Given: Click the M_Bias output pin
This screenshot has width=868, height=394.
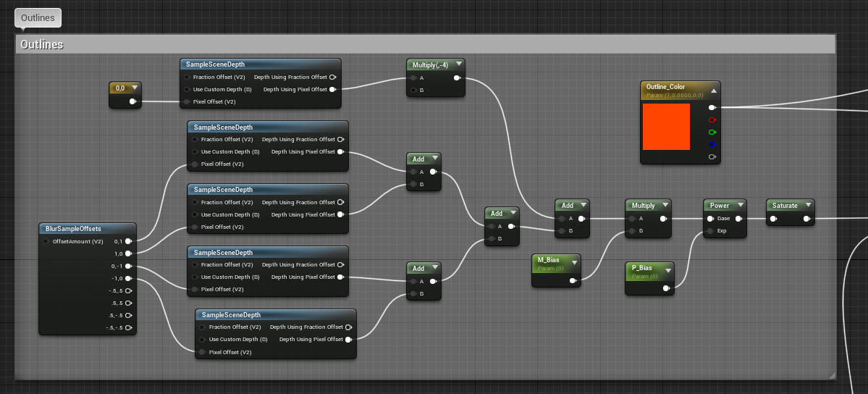Looking at the screenshot, I should (573, 281).
